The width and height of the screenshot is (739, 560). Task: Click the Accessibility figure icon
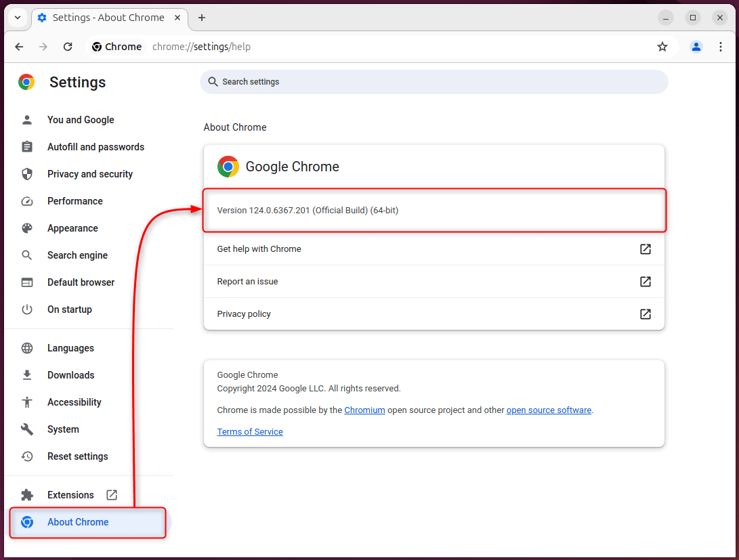point(27,402)
